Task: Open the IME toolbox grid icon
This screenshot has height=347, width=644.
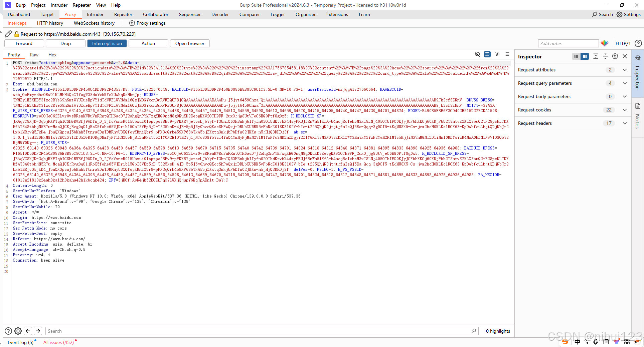Action: pyautogui.click(x=627, y=342)
